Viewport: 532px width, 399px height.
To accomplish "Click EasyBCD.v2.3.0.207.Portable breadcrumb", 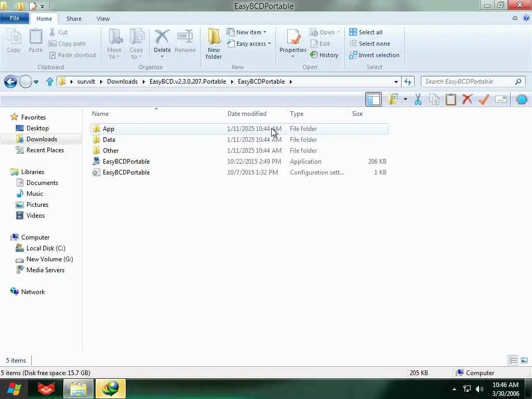I will [188, 82].
